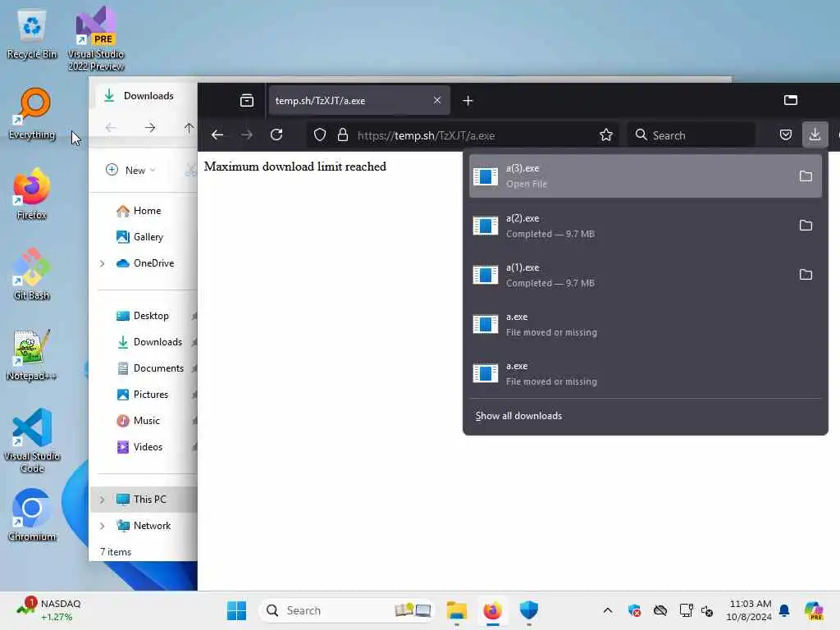
Task: Open Home in File Explorer sidebar
Action: coord(147,211)
